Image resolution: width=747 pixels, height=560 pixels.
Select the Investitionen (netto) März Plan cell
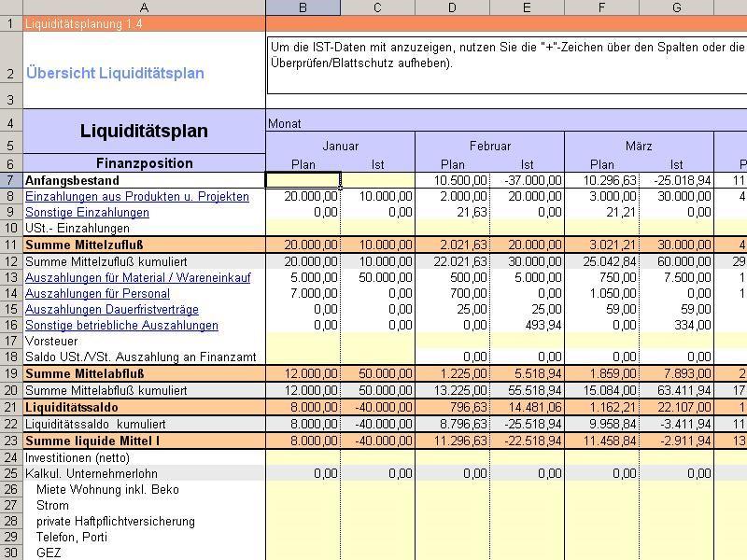601,457
